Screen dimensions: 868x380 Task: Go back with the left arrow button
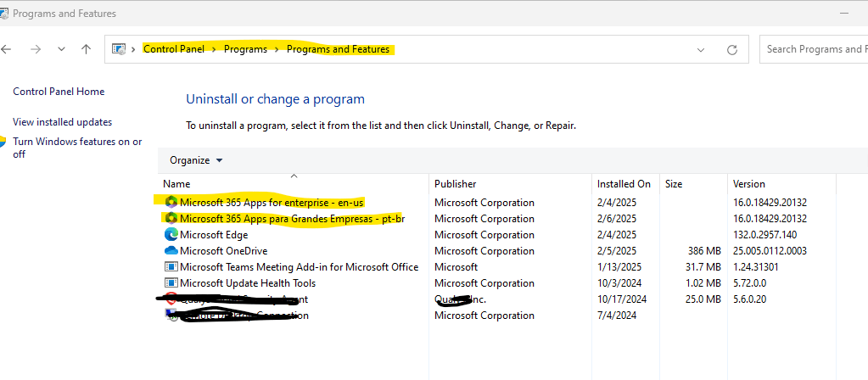point(6,49)
